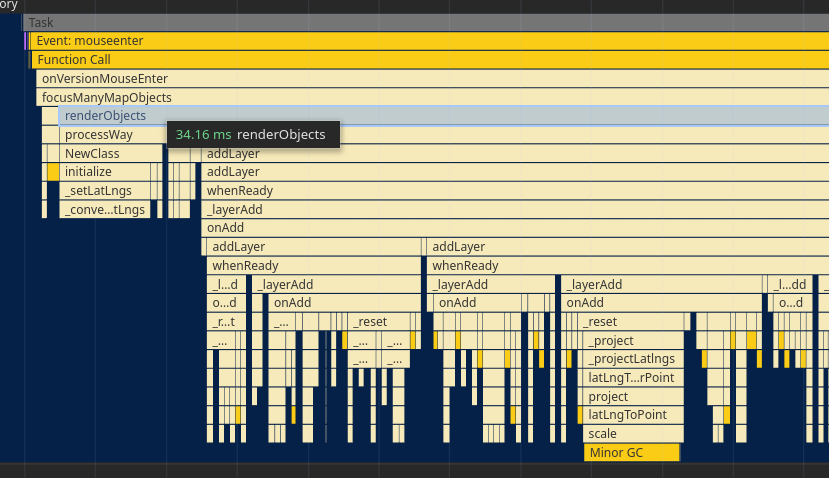Click the truncated o...dd call frame
Screen dimensions: 829x478
click(x=791, y=303)
